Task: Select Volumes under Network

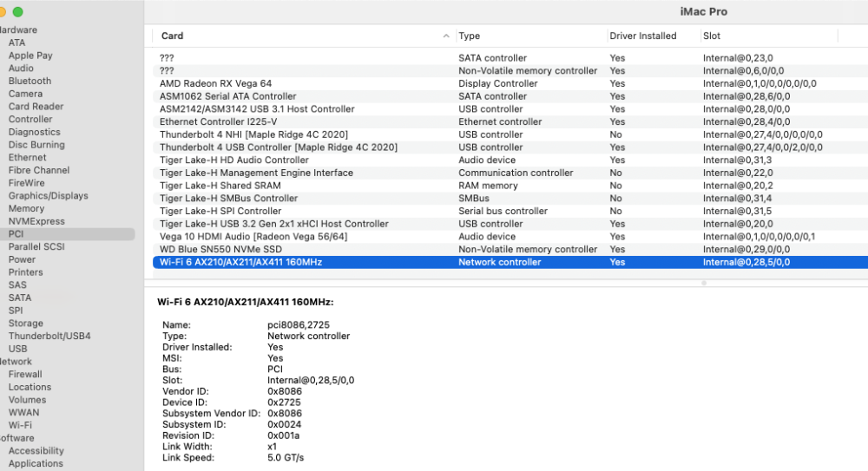Action: [27, 400]
